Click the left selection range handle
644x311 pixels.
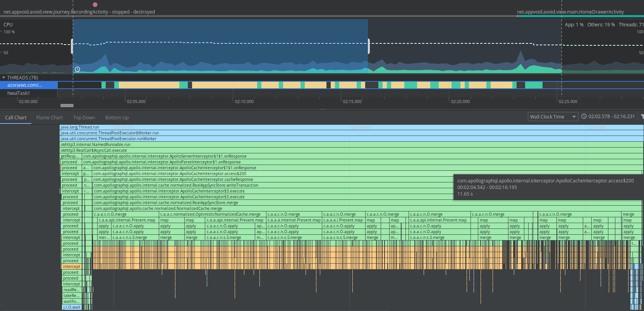coord(72,46)
